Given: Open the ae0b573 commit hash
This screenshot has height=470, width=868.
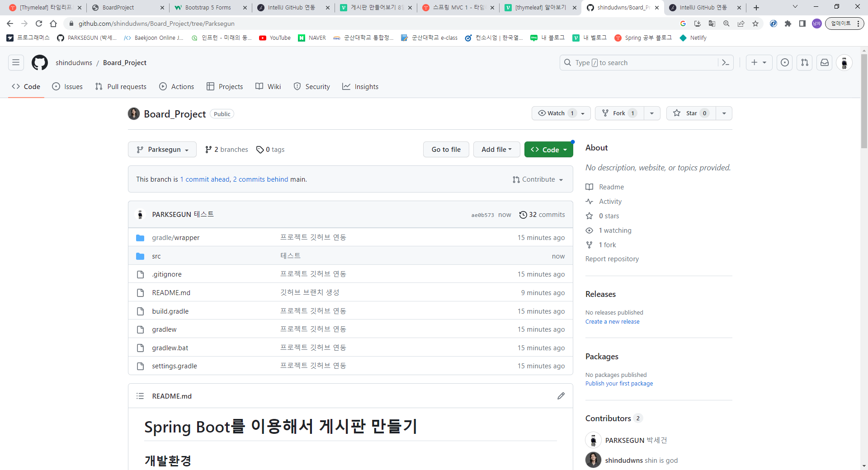Looking at the screenshot, I should (x=482, y=215).
